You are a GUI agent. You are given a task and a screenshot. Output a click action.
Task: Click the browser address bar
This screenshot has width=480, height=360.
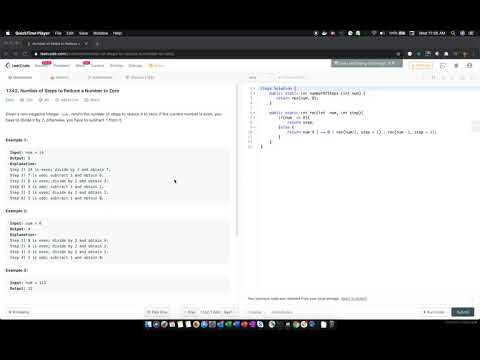[213, 54]
